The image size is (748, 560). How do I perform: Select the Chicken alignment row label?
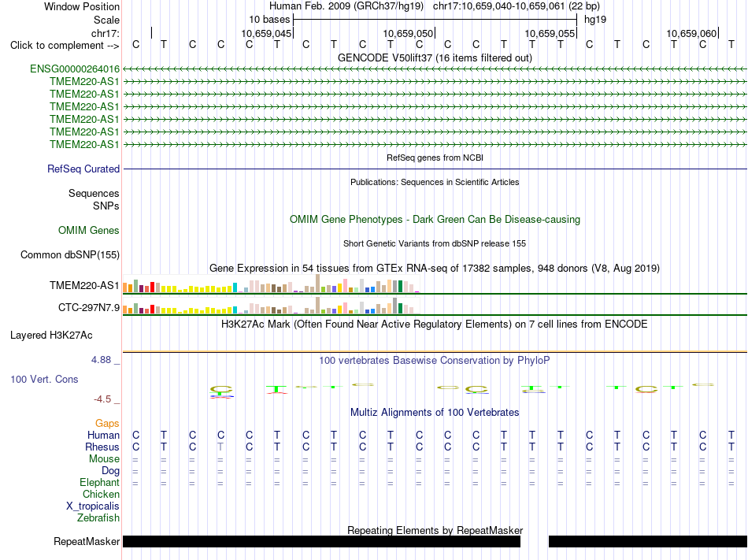tap(101, 494)
